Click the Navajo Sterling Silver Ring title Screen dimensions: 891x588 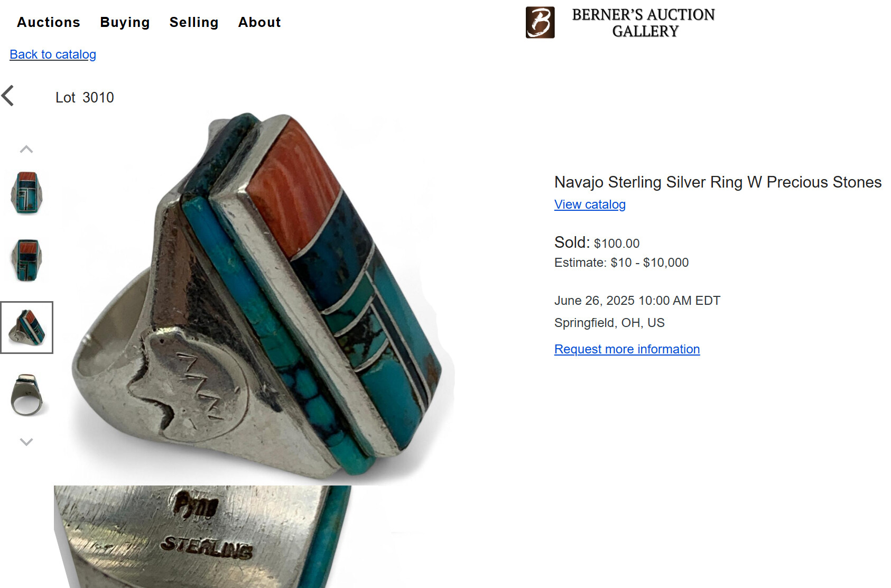coord(718,182)
